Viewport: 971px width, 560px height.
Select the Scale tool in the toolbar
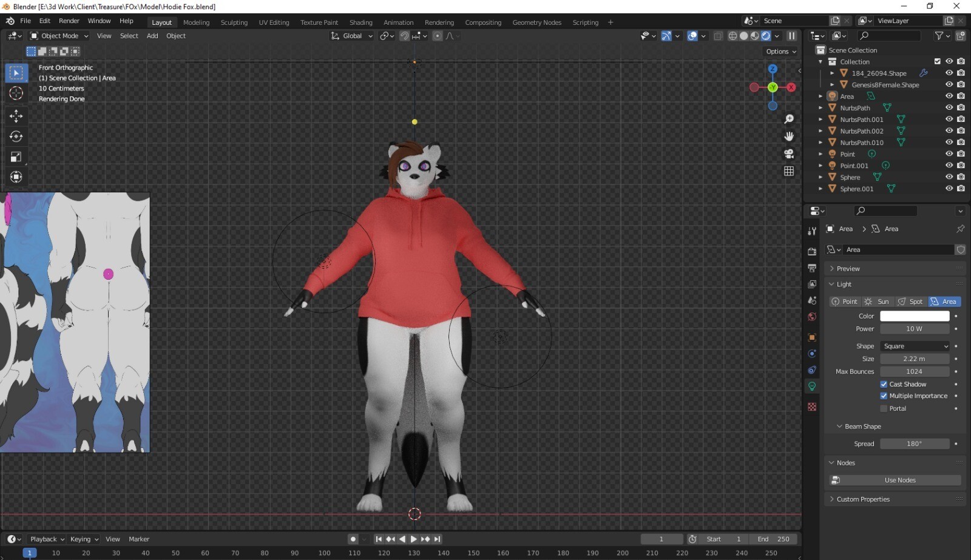coord(16,157)
